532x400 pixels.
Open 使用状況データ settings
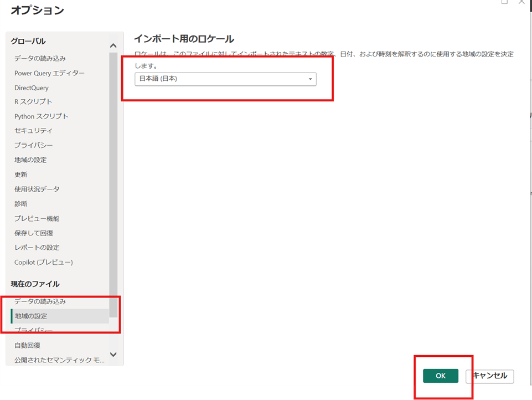coord(37,189)
